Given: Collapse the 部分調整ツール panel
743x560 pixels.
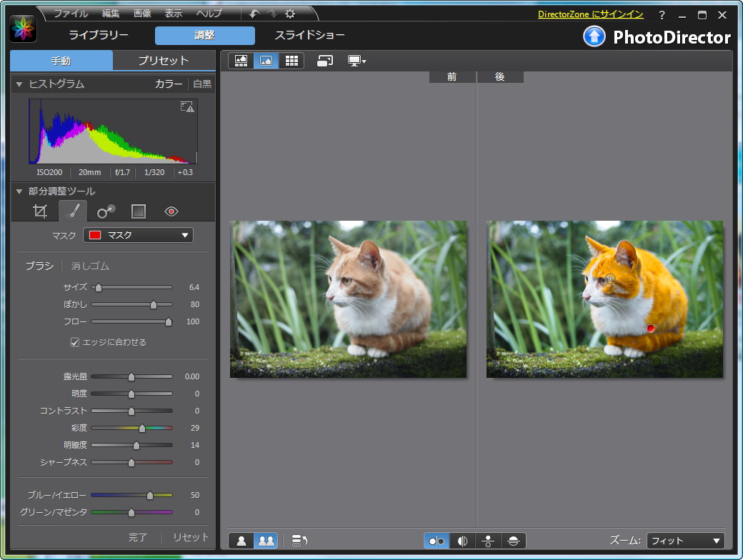Looking at the screenshot, I should [18, 190].
